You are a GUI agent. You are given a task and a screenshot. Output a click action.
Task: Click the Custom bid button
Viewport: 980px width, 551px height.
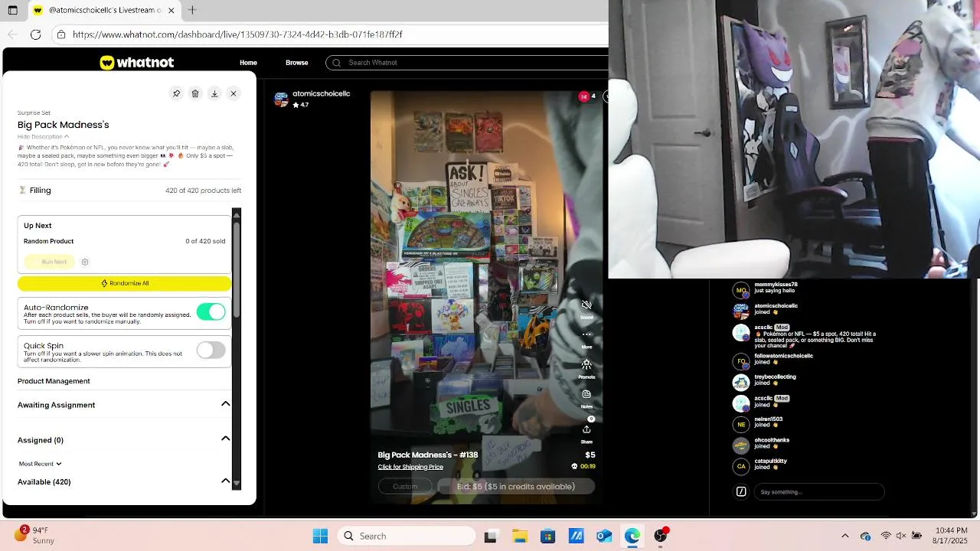pos(405,487)
